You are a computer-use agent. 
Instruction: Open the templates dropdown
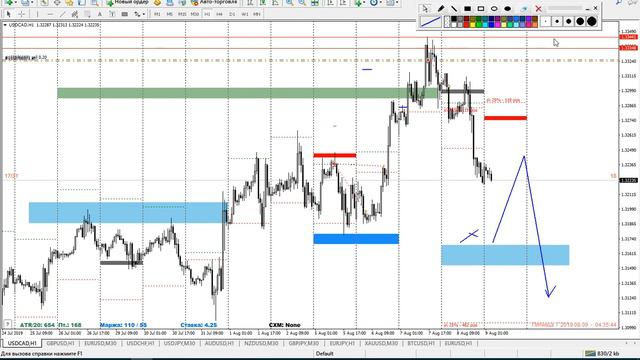coord(391,2)
